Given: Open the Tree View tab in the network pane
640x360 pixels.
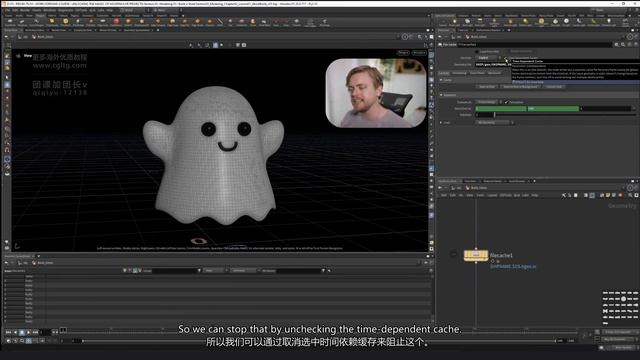Looking at the screenshot, I should [470, 181].
